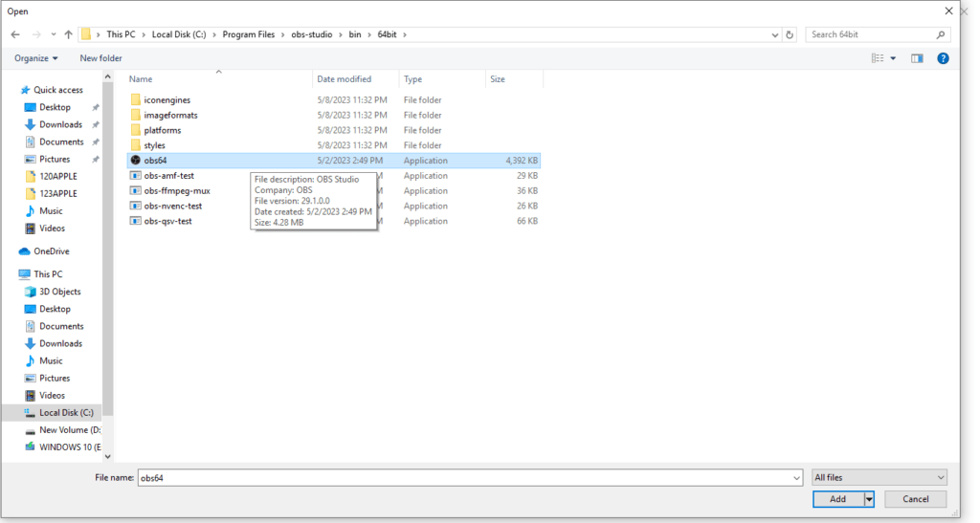Viewport: 980px width, 523px height.
Task: Navigate to Program Files breadcrumb
Action: point(248,34)
